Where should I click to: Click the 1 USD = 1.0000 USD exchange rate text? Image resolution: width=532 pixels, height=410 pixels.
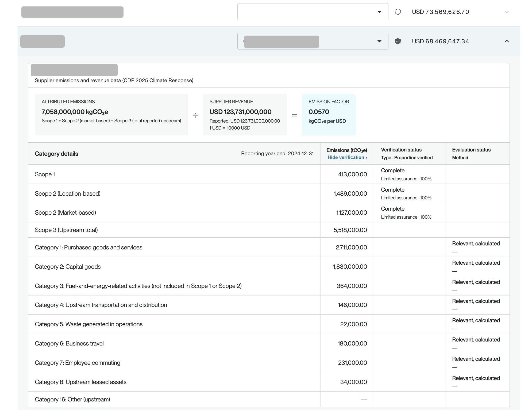click(230, 128)
